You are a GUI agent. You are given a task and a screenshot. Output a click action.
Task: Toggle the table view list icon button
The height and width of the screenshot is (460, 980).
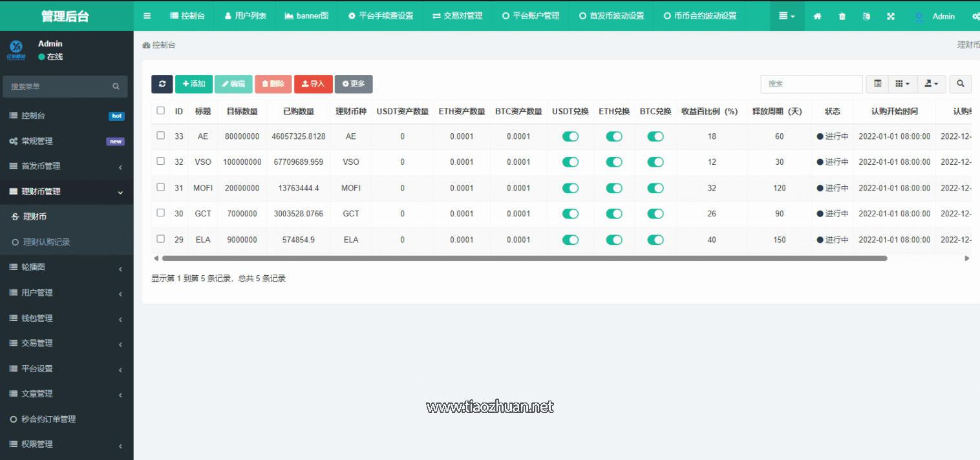pos(877,84)
